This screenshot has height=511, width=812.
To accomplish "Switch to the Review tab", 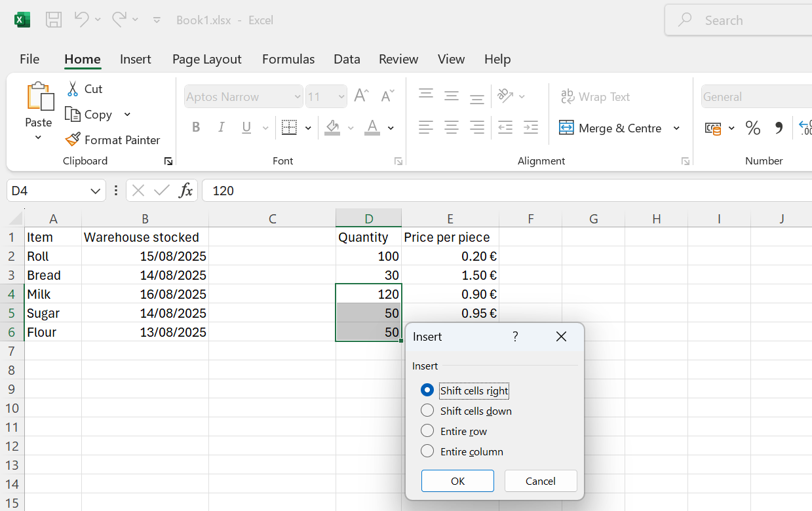I will coord(398,59).
